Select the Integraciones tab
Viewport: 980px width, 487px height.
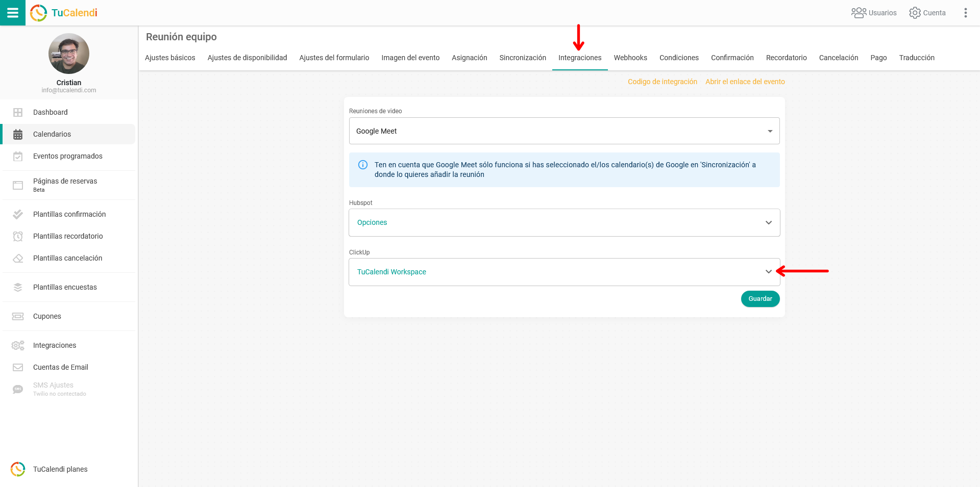tap(580, 58)
